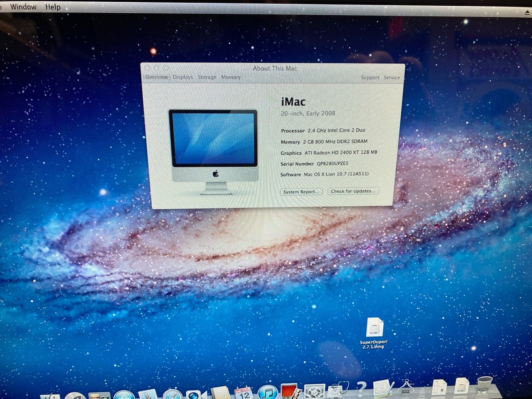
Task: Launch Disk Utility stethoscope icon
Action: point(338,389)
